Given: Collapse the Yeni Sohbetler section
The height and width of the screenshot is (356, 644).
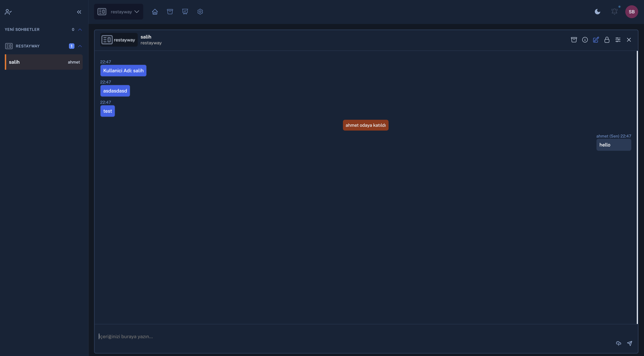Looking at the screenshot, I should pos(80,29).
